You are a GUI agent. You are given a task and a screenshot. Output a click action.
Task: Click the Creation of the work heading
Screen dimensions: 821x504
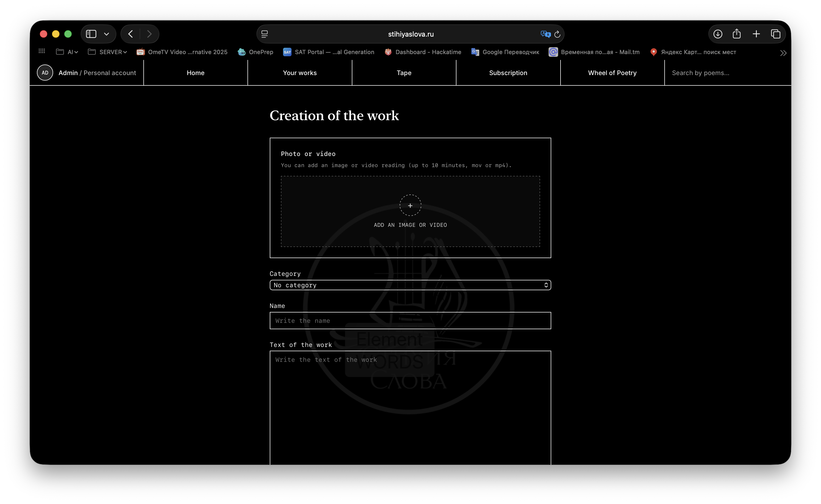click(334, 116)
